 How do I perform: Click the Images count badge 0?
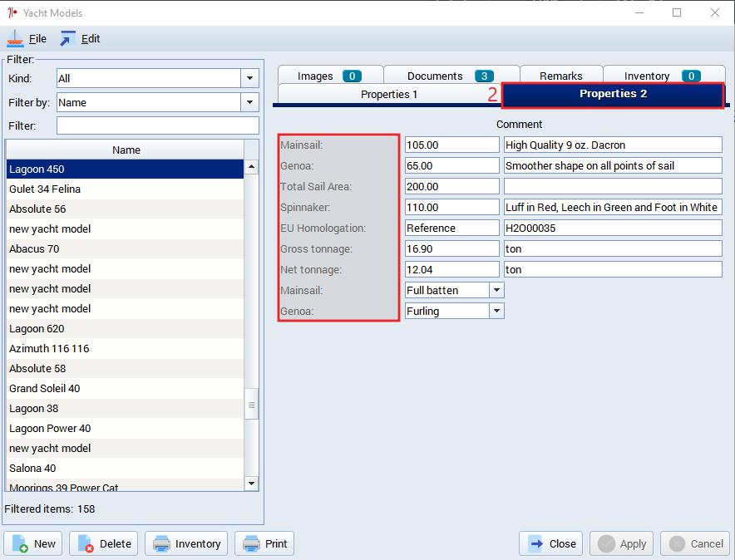coord(352,76)
